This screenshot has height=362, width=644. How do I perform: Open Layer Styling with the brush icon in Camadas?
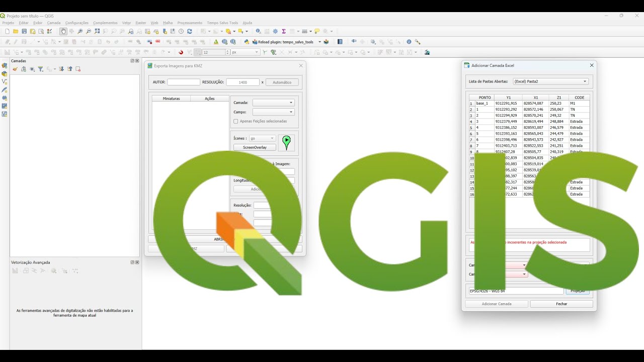(x=15, y=69)
